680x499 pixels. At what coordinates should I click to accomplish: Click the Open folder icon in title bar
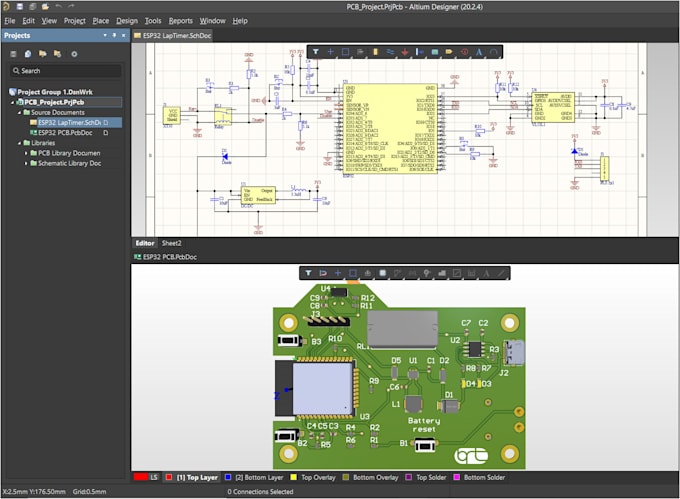click(46, 7)
